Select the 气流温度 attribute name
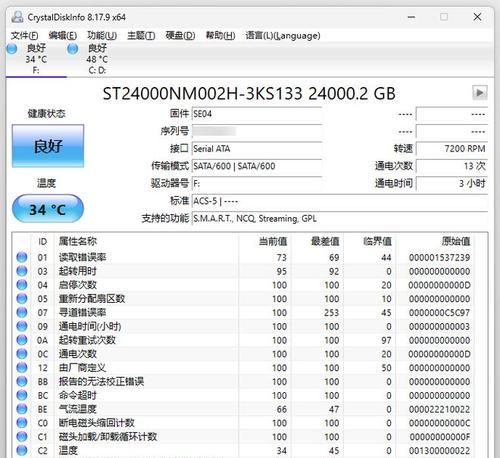 coord(78,409)
